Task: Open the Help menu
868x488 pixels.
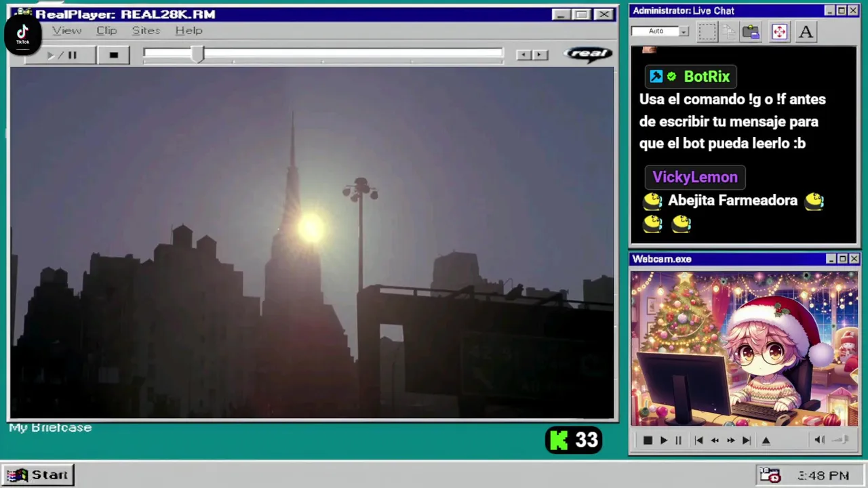Action: click(x=189, y=30)
